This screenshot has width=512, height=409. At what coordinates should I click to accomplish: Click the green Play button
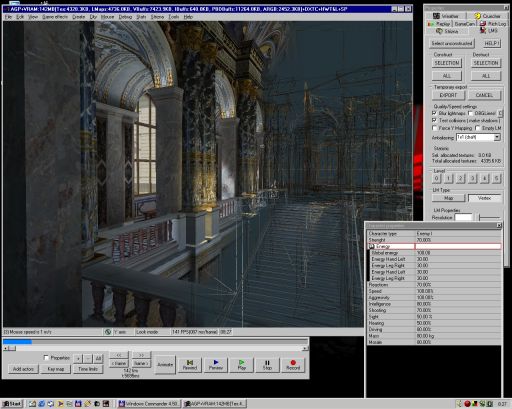(x=241, y=365)
